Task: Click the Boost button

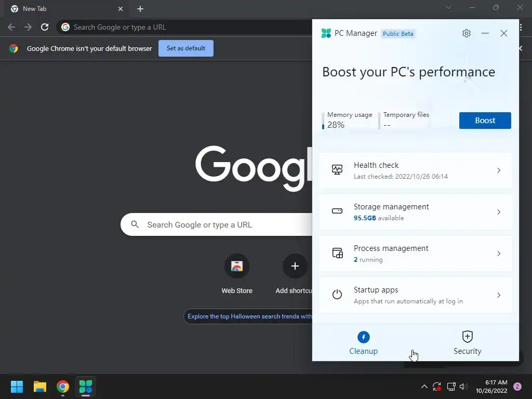Action: point(485,121)
